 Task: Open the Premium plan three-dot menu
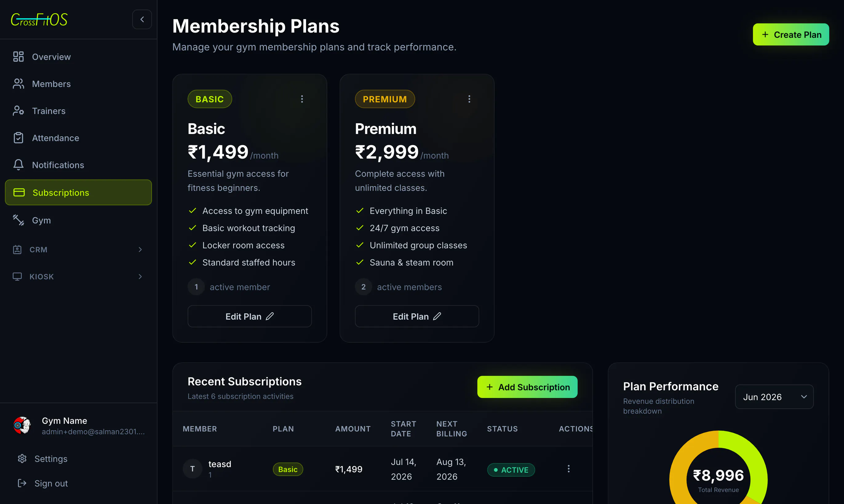[469, 99]
